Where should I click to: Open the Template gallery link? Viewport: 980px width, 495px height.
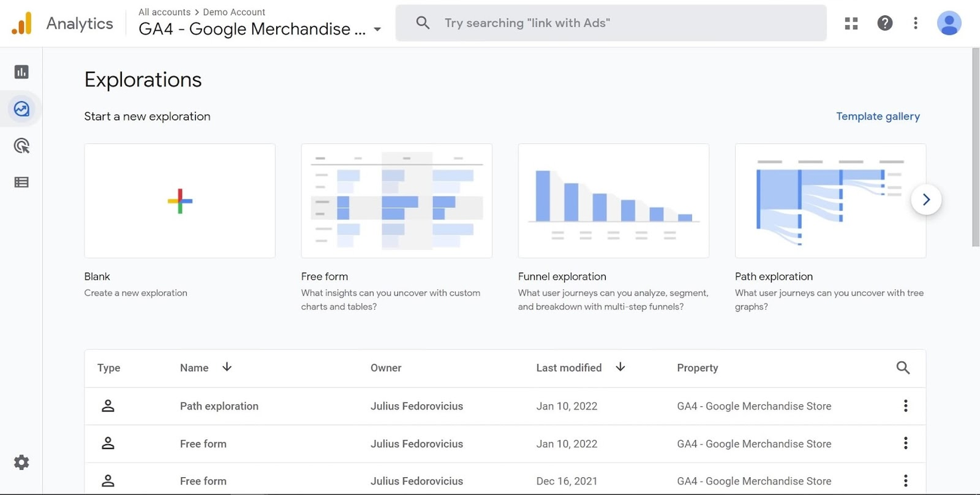pyautogui.click(x=878, y=117)
